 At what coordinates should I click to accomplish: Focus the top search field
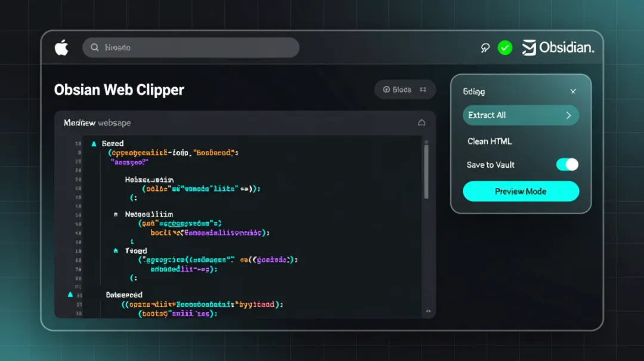tap(191, 48)
